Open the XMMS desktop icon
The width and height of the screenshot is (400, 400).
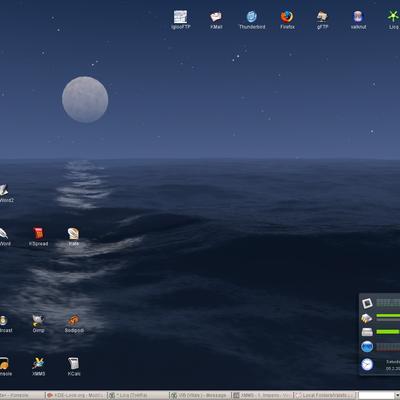[39, 367]
